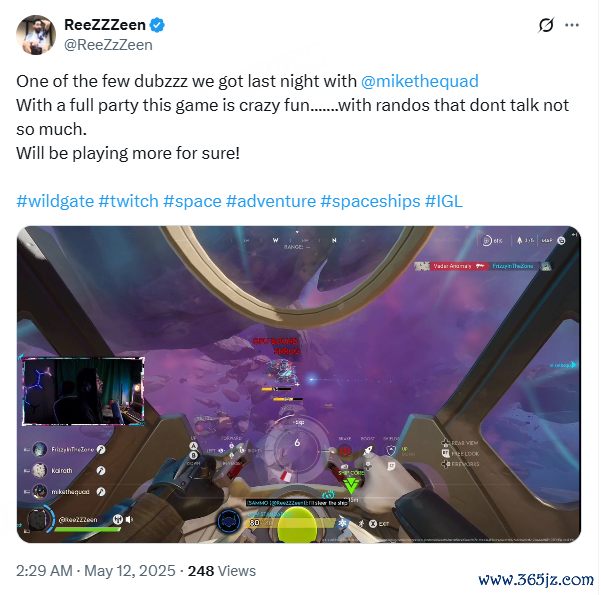This screenshot has width=601, height=595.
Task: Click the blue verified badge beside ReeZZZeen
Action: 157,25
